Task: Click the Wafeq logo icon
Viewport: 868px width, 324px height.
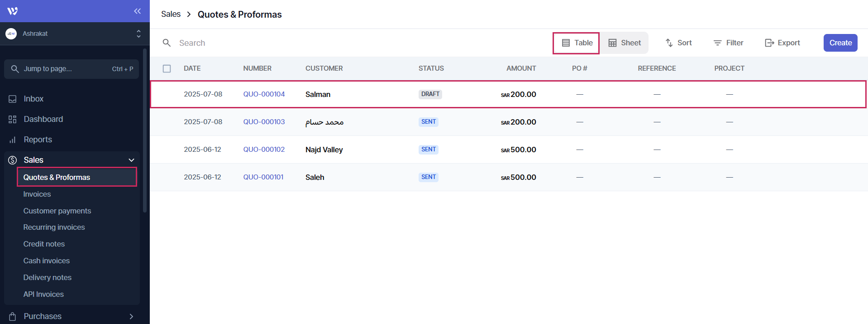Action: [x=13, y=11]
